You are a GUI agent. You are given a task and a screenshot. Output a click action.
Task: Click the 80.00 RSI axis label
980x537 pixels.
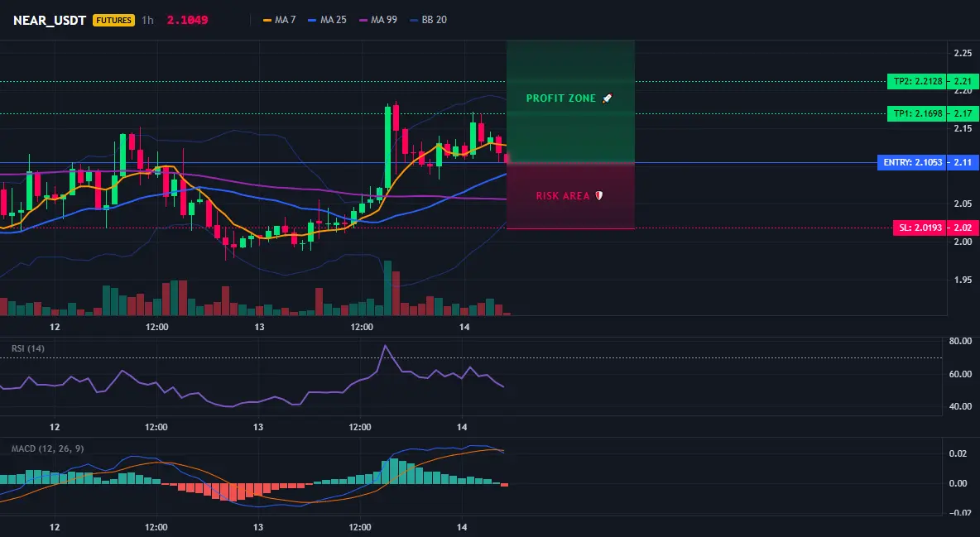(960, 342)
